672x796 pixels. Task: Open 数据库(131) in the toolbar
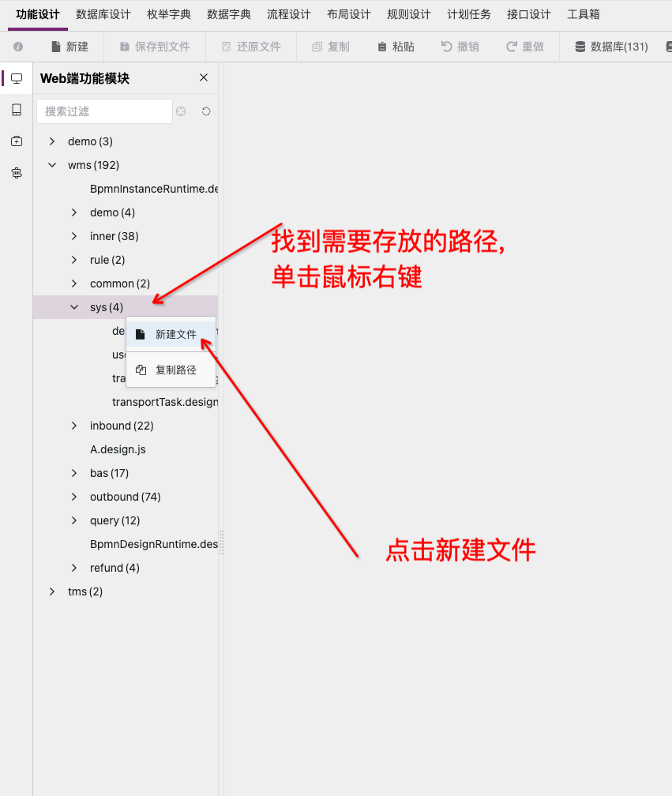click(x=611, y=47)
